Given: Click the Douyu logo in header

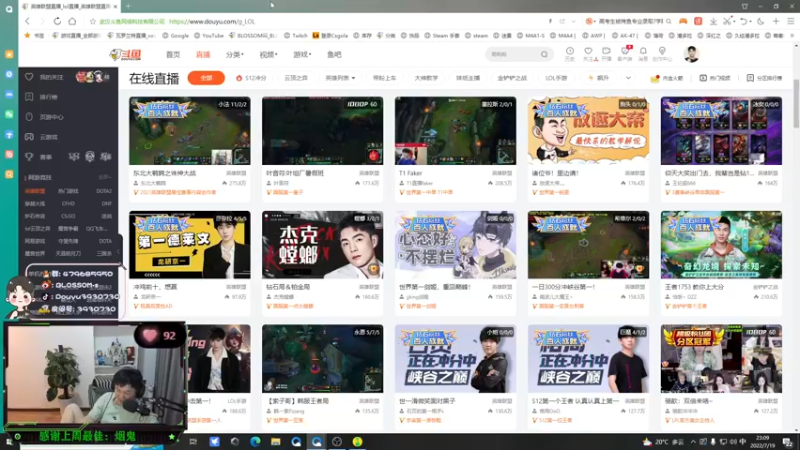Looking at the screenshot, I should tap(126, 54).
